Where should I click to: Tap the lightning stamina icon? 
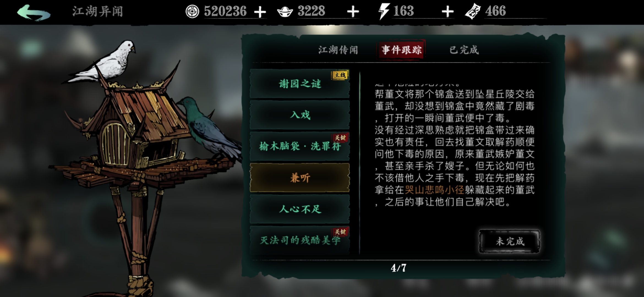[x=384, y=12]
